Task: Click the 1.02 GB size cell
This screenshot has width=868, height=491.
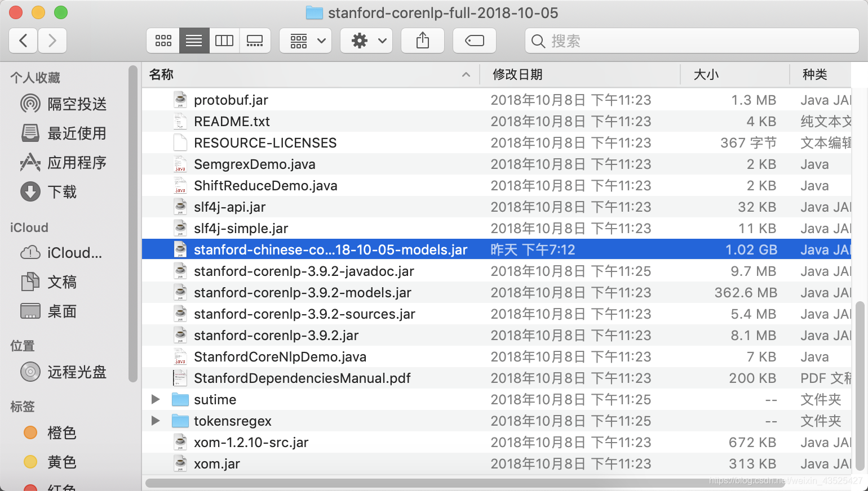Action: pyautogui.click(x=751, y=249)
